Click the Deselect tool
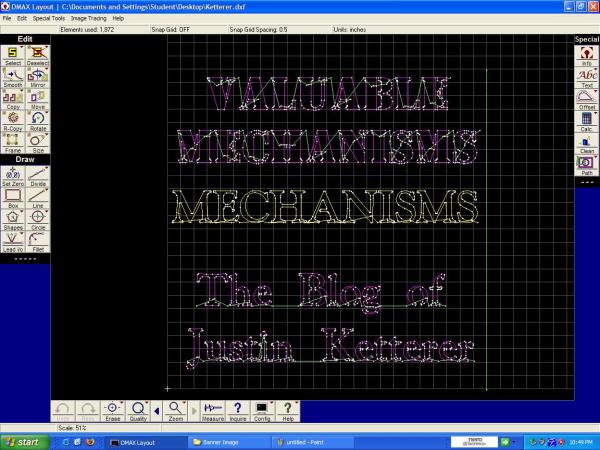 (38, 54)
